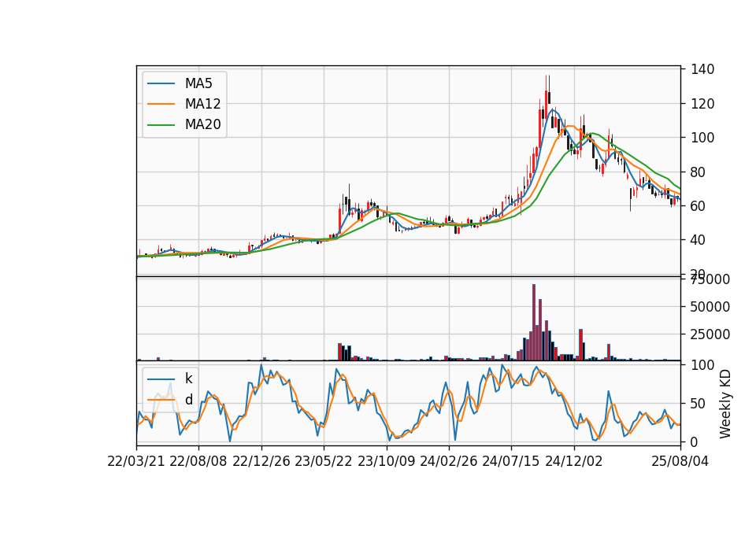756x543 pixels.
Task: Click the 140 price axis label
Action: 702,69
